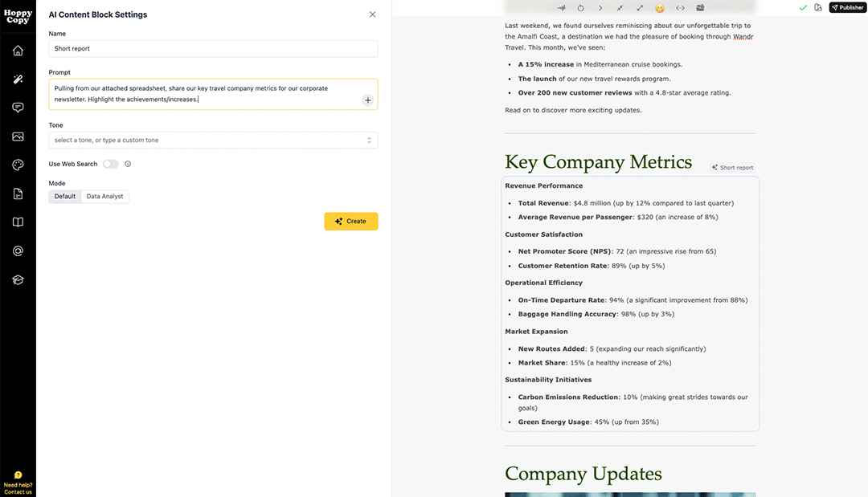
Task: Click the Average Revenue per Passenger line
Action: (618, 218)
